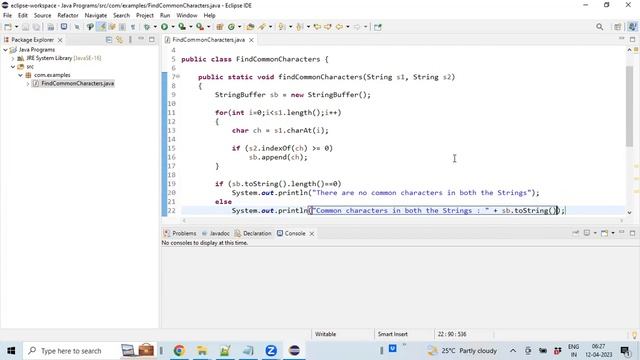640x360 pixels.
Task: Select FindCommonCharacters.java in Package Explorer
Action: pos(77,83)
